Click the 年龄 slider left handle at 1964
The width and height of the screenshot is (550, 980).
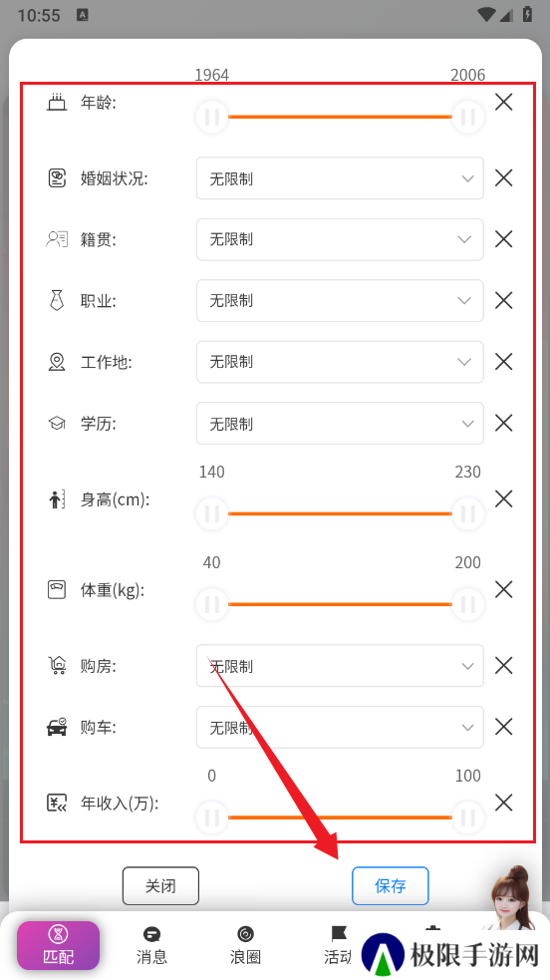(211, 117)
